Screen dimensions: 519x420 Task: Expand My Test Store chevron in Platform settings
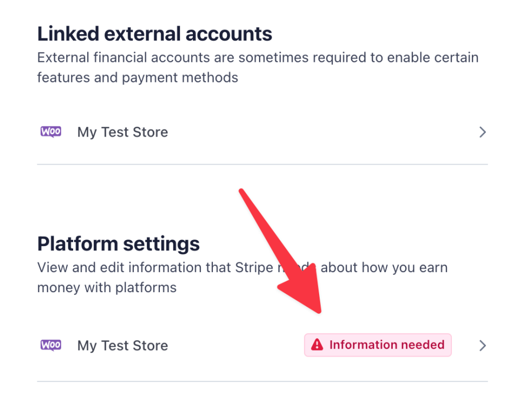[x=482, y=346]
